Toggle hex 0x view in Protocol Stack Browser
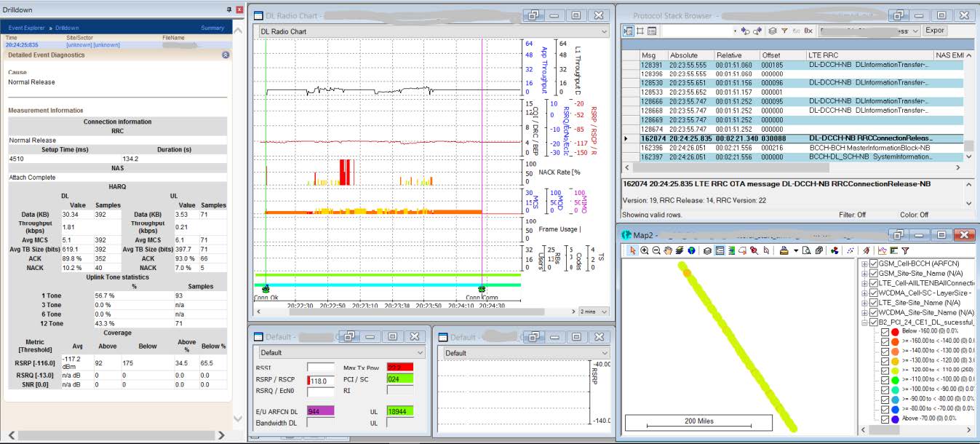This screenshot has height=444, width=980. (x=808, y=31)
